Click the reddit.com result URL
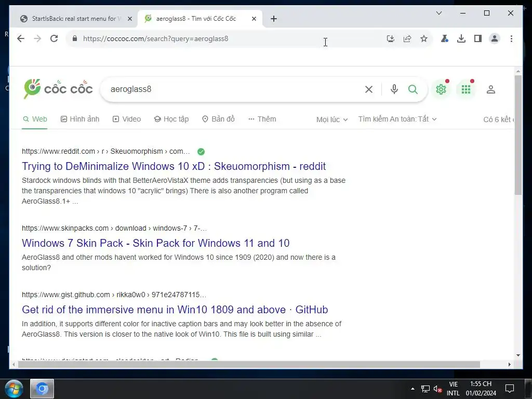 click(105, 151)
